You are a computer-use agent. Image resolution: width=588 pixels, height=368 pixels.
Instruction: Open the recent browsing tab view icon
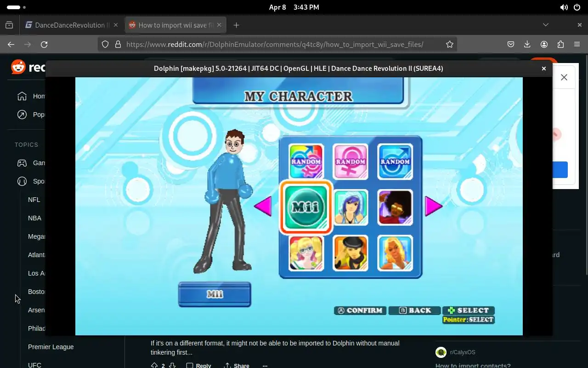coord(9,25)
